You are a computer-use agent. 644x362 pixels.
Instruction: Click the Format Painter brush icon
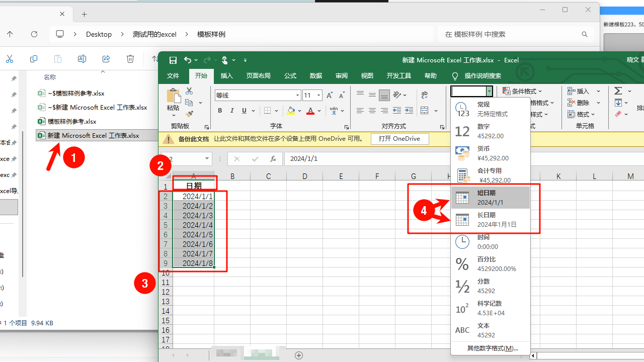[189, 114]
